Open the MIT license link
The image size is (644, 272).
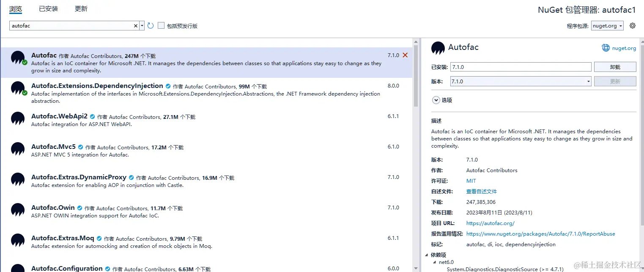[x=471, y=181]
